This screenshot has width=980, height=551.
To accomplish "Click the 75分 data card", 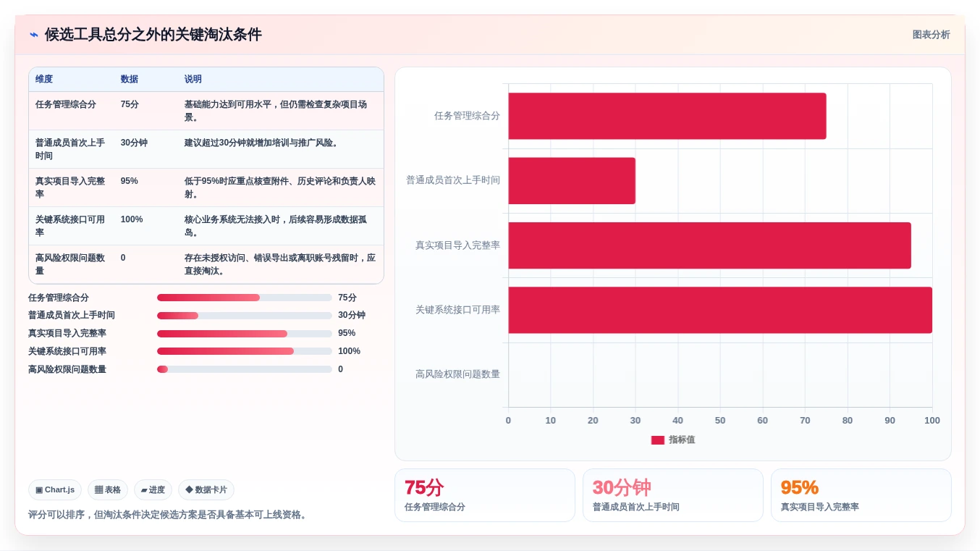I will pos(485,495).
